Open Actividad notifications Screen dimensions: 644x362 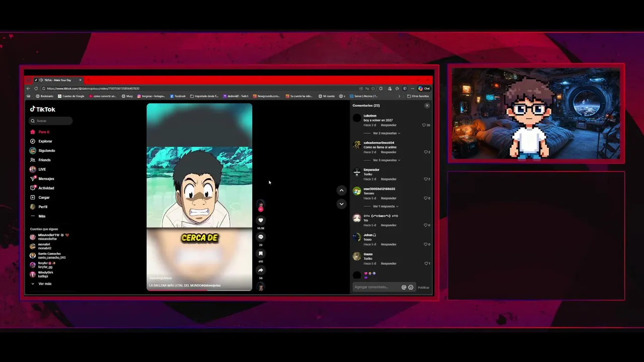tap(42, 188)
